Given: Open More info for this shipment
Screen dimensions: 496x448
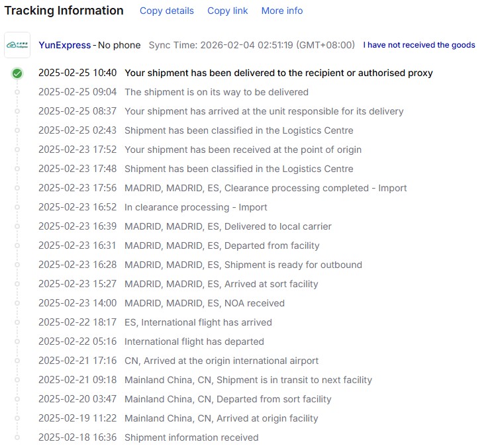Looking at the screenshot, I should [x=282, y=11].
